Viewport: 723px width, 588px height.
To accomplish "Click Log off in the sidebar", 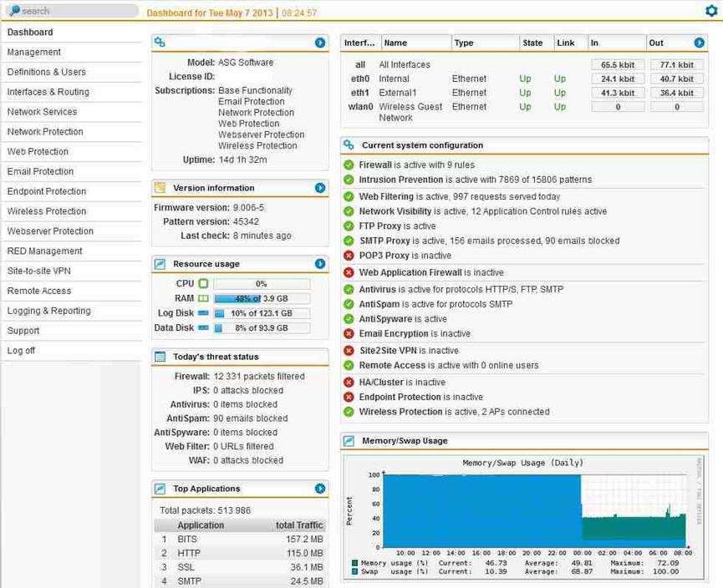I will 21,351.
